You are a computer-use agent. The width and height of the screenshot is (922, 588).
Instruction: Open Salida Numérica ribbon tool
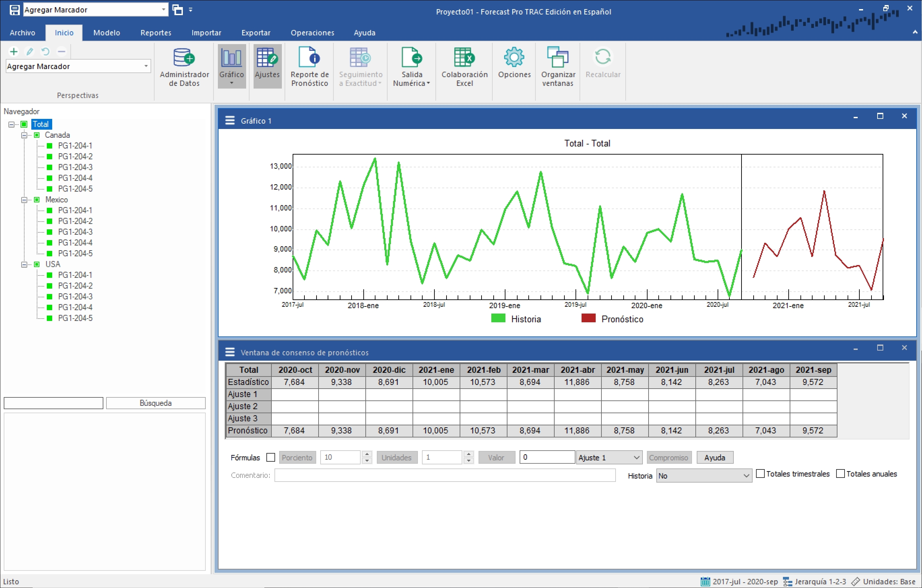(411, 66)
